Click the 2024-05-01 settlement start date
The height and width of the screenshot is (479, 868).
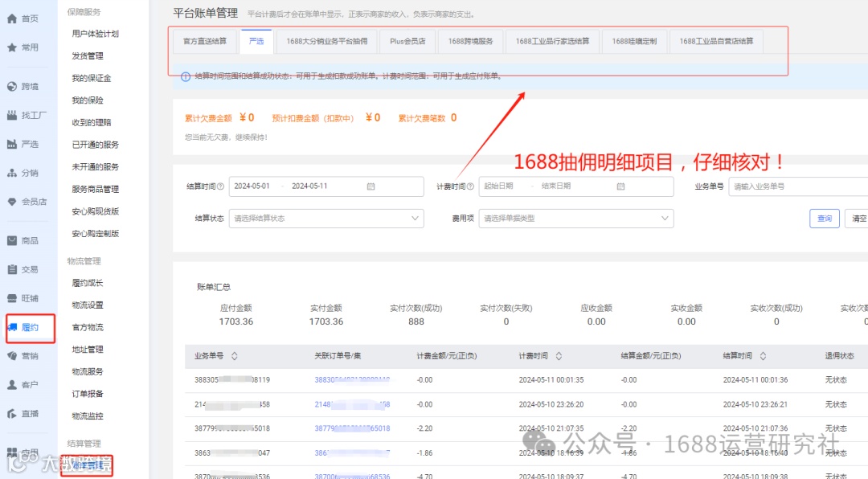252,186
